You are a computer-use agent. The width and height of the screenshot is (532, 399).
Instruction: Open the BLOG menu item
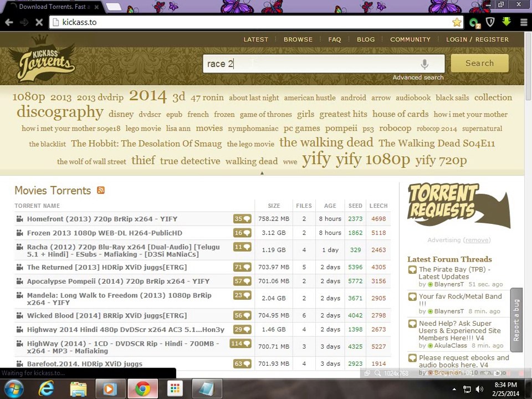click(x=366, y=39)
